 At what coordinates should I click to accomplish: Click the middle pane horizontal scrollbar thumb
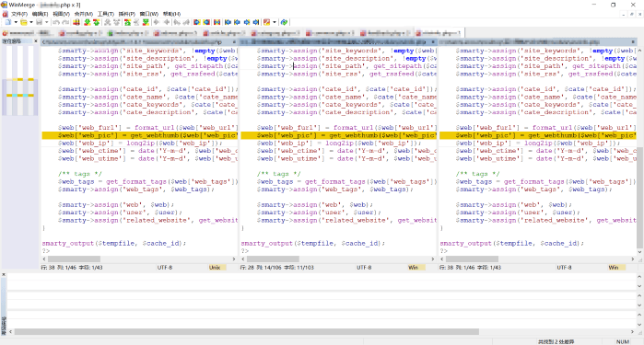coord(273,259)
